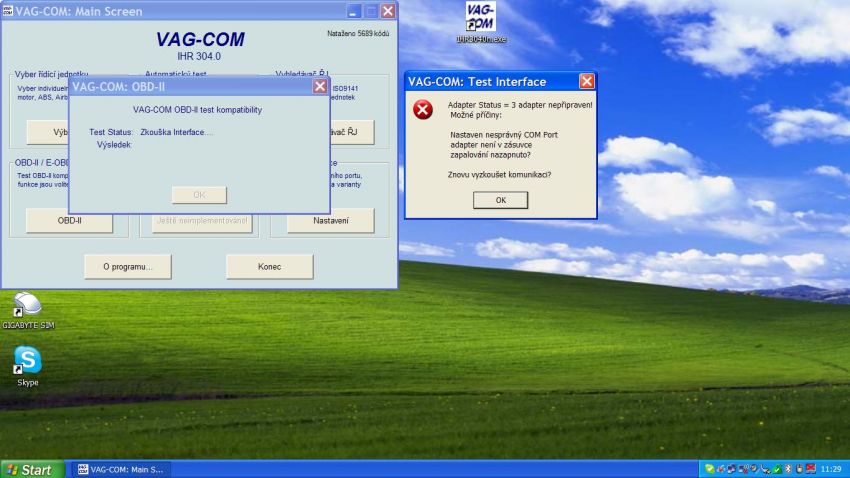Select the IHR3040n.exe VAG-COM desktop icon
The image size is (850, 478).
[481, 23]
